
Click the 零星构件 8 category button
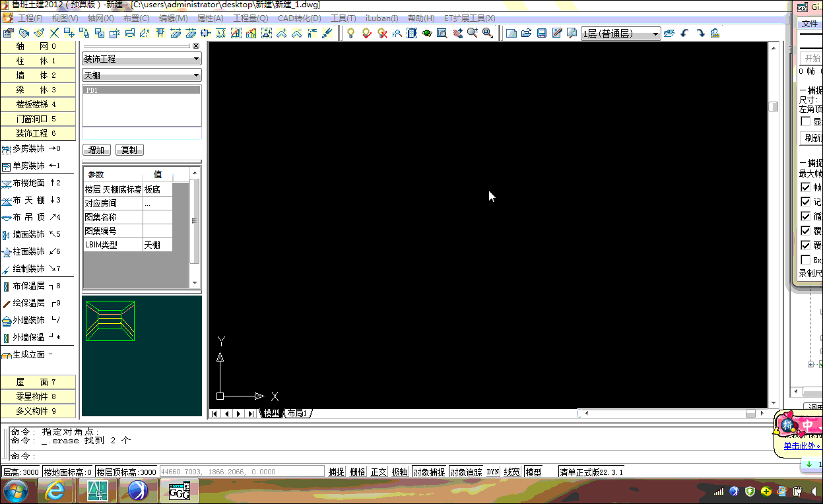point(38,396)
